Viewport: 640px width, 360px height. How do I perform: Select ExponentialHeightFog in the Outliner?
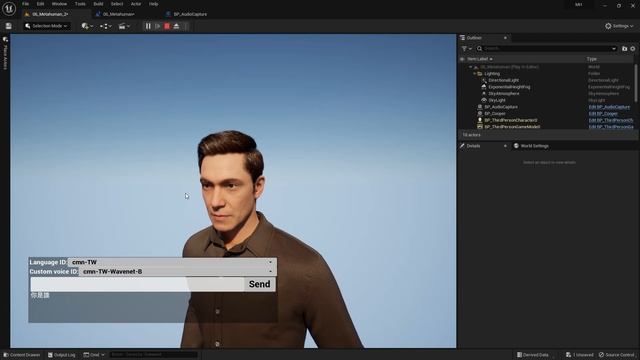[509, 87]
